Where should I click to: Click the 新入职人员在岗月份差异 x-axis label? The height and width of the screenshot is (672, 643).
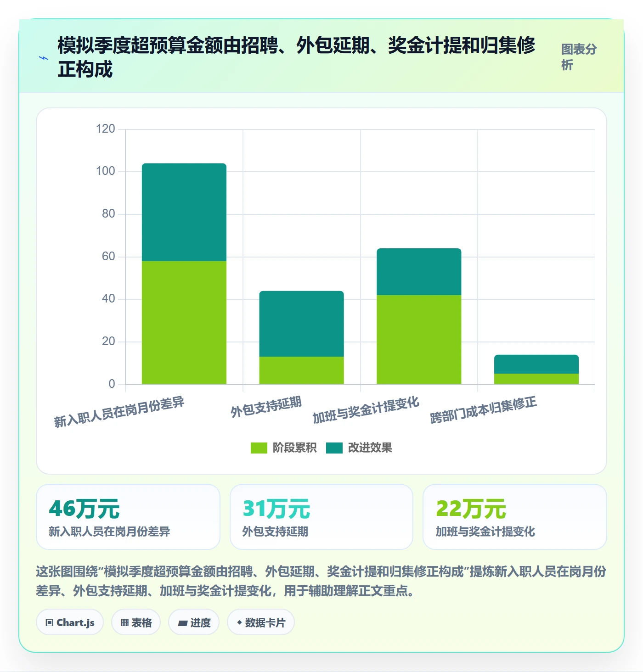(119, 412)
